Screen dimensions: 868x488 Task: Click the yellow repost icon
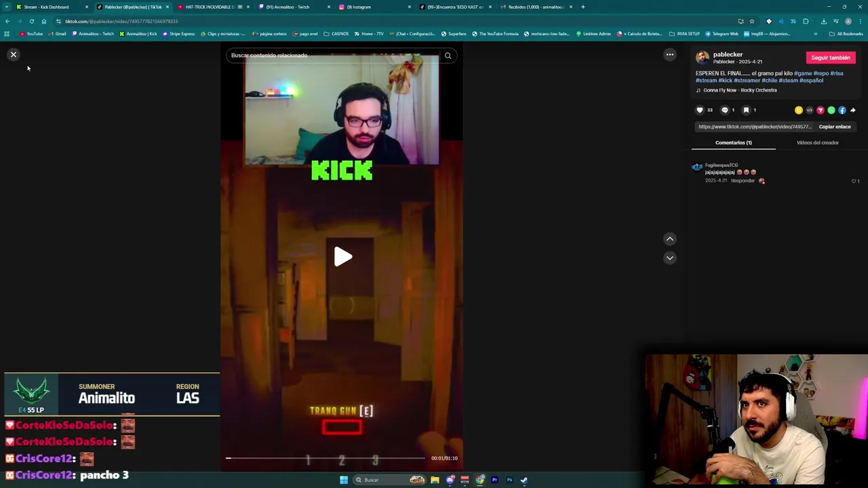799,110
